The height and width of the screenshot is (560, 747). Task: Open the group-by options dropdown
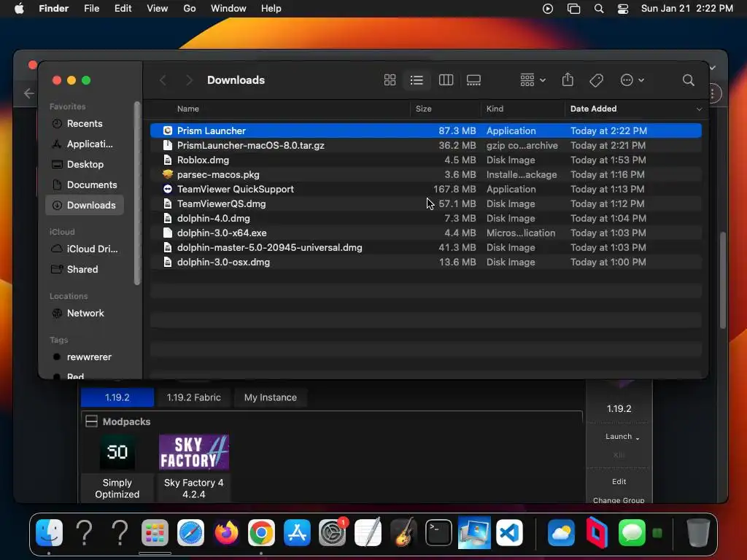[533, 80]
